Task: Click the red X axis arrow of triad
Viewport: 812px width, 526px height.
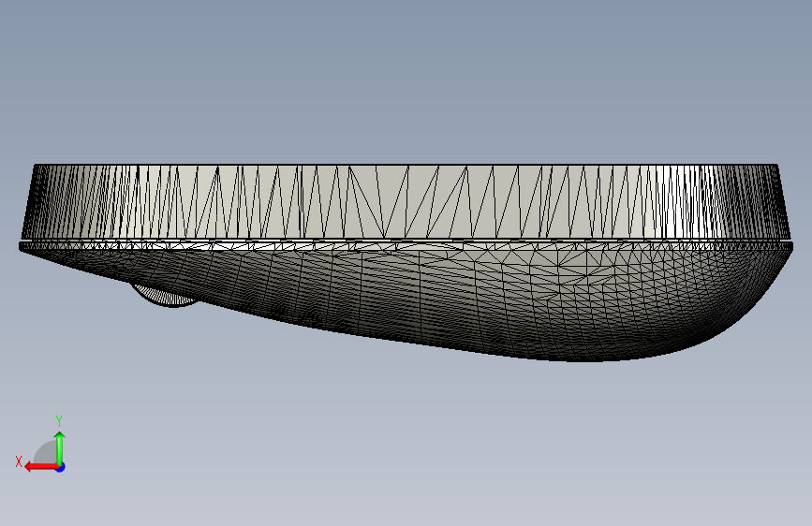Action: coord(41,467)
